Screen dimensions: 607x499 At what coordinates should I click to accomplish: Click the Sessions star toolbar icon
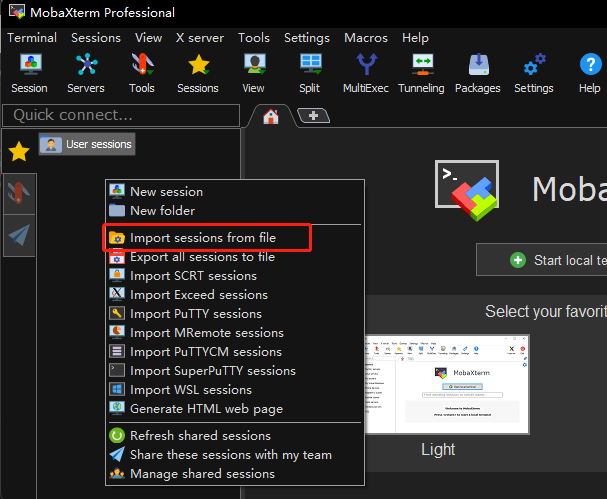tap(198, 73)
